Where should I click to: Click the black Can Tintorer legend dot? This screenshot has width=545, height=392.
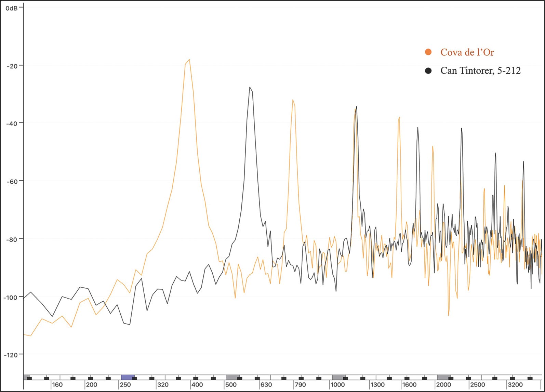(428, 71)
